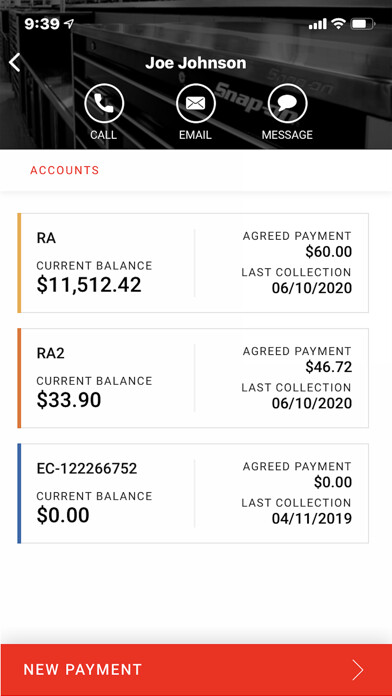392x696 pixels.
Task: Tap the battery status icon
Action: 363,24
